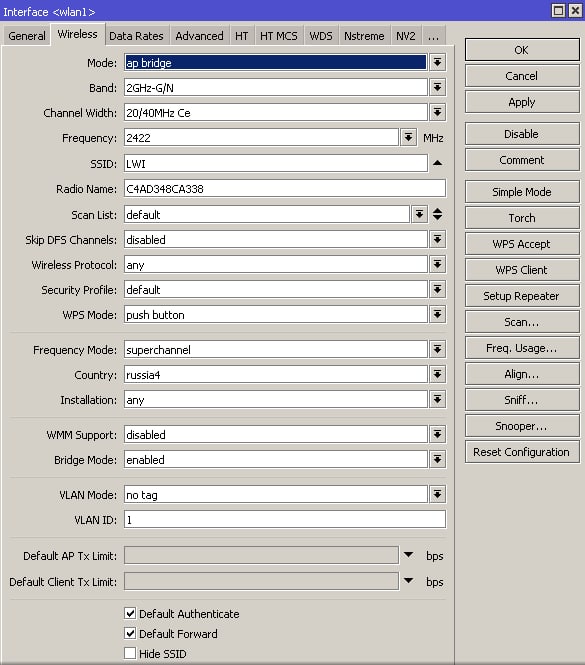
Task: Open the Frequency dropdown arrow
Action: click(409, 137)
